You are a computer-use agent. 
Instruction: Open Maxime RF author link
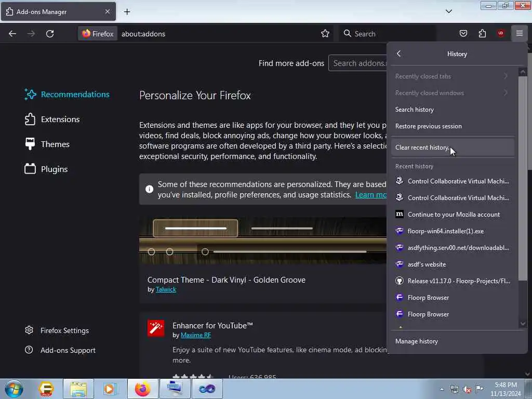coord(196,335)
